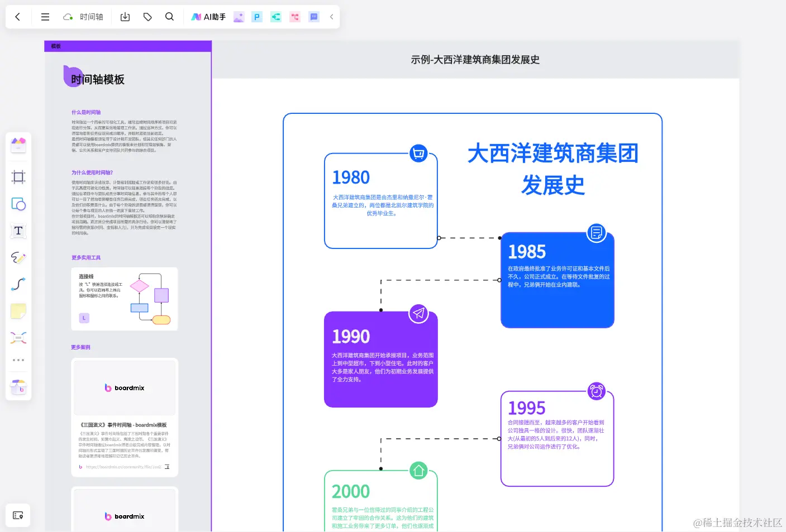Select the Text tool in the left toolbar
The width and height of the screenshot is (786, 532).
tap(18, 231)
